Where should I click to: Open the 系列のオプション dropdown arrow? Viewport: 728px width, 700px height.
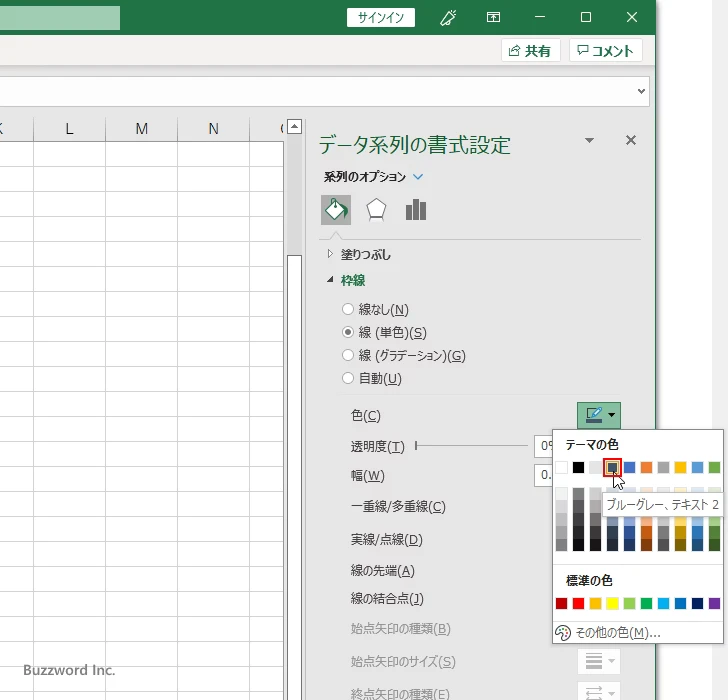coord(418,177)
